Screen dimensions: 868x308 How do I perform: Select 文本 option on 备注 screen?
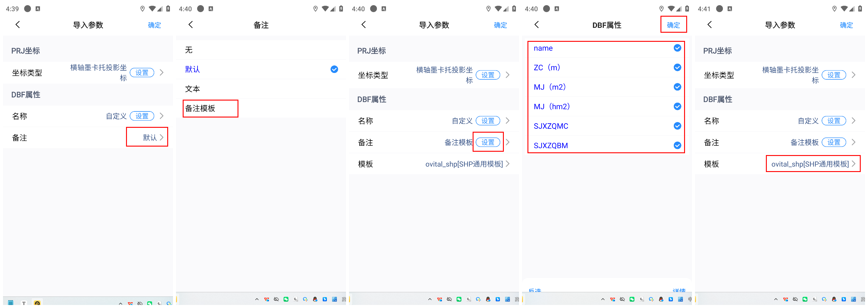261,89
